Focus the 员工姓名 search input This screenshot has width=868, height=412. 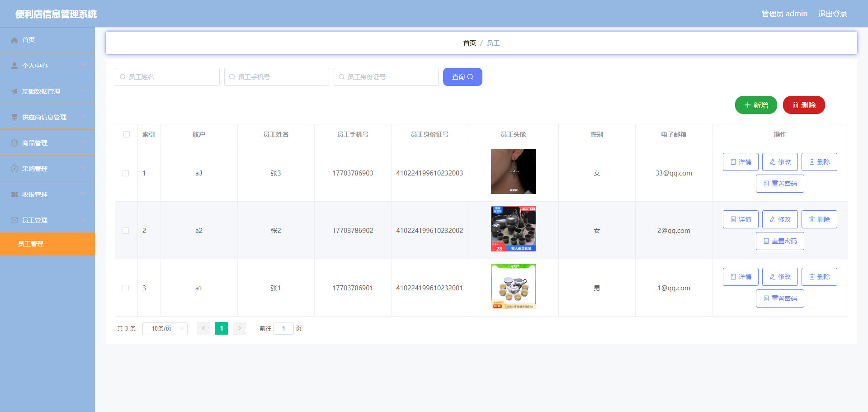tap(167, 77)
